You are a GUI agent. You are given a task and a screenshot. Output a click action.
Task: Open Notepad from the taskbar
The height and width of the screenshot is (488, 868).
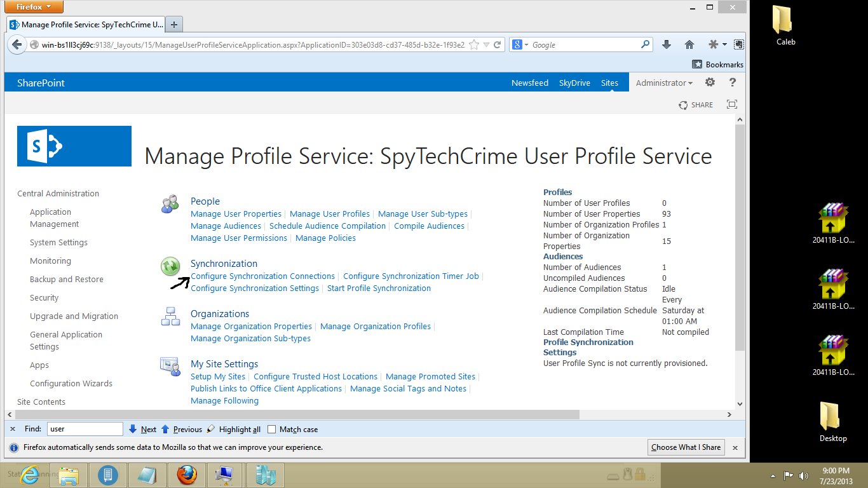(x=147, y=475)
